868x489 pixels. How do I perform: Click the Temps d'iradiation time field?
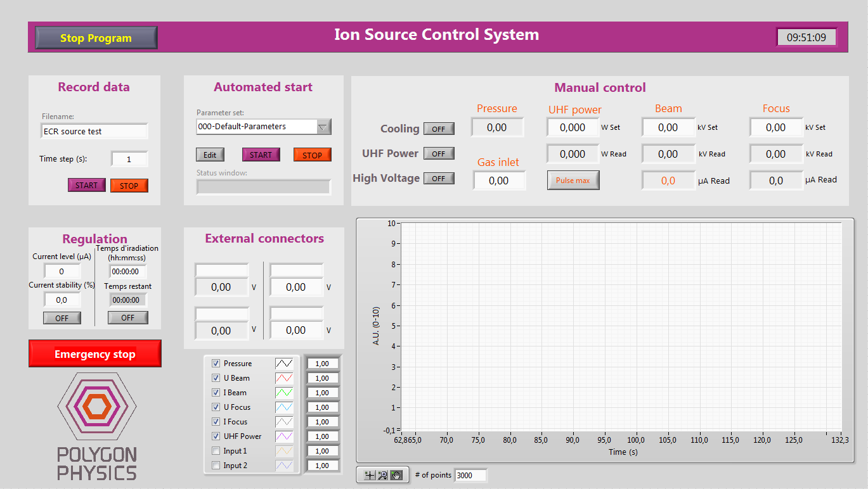[127, 272]
